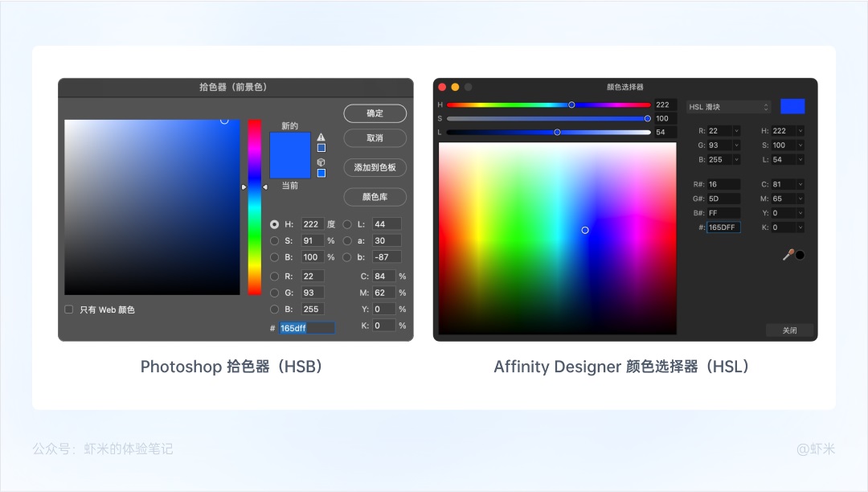Click the 确定 button in Photoshop picker
This screenshot has height=492, width=868.
[x=375, y=113]
